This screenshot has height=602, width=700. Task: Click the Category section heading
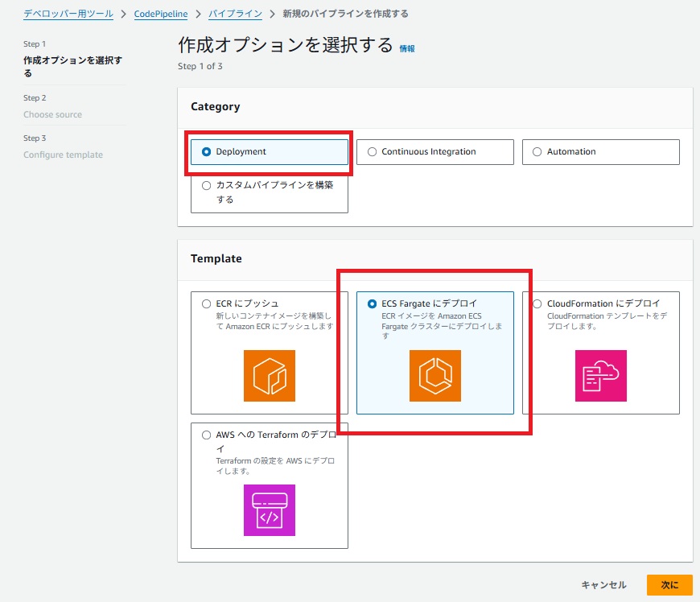coord(215,107)
